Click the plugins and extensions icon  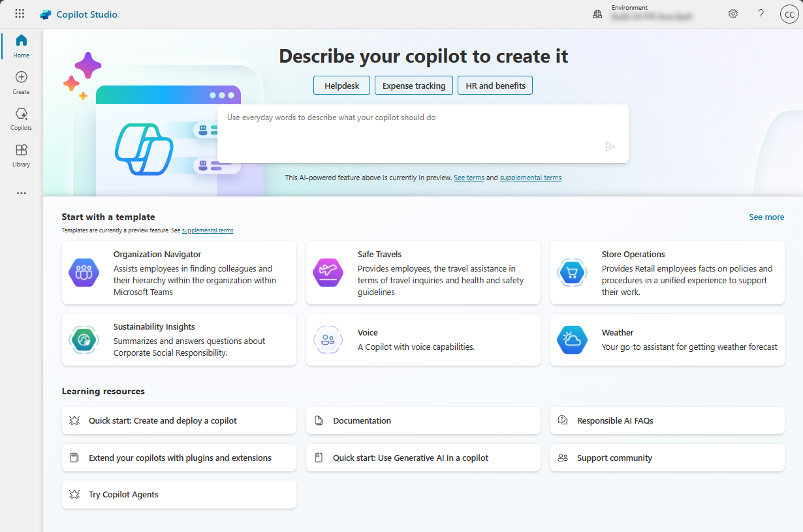point(74,458)
